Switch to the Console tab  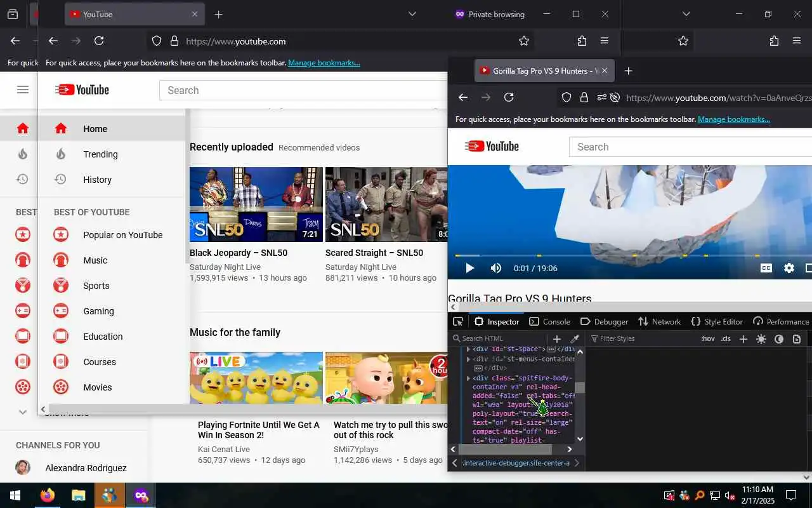(549, 321)
